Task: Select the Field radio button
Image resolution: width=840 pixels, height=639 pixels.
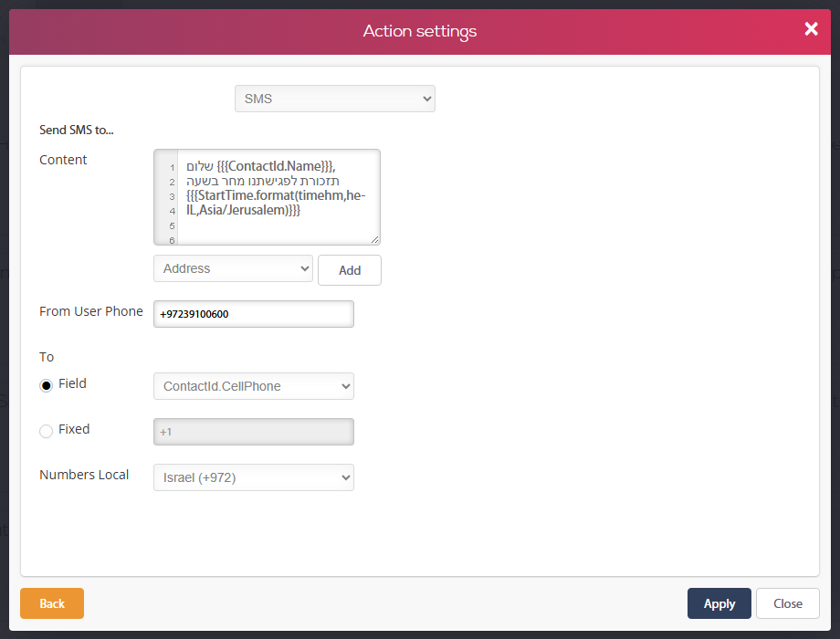Action: click(46, 385)
